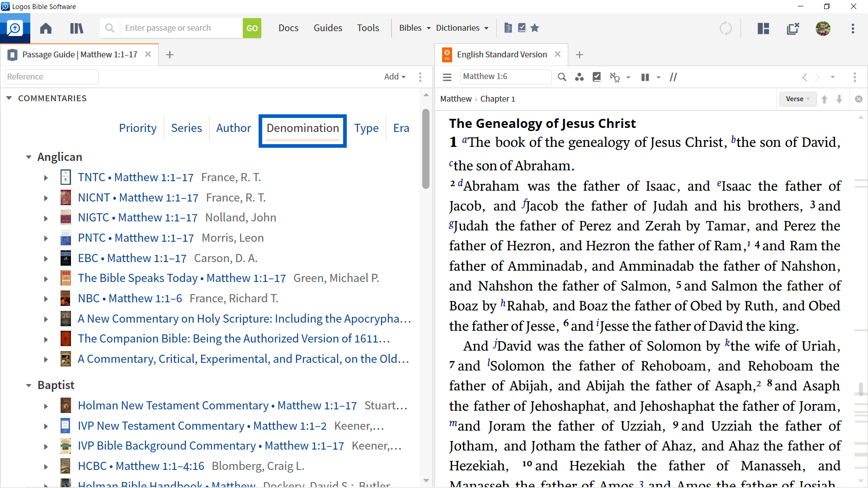Open the main application kebab menu
The height and width of the screenshot is (488, 868).
(x=853, y=28)
